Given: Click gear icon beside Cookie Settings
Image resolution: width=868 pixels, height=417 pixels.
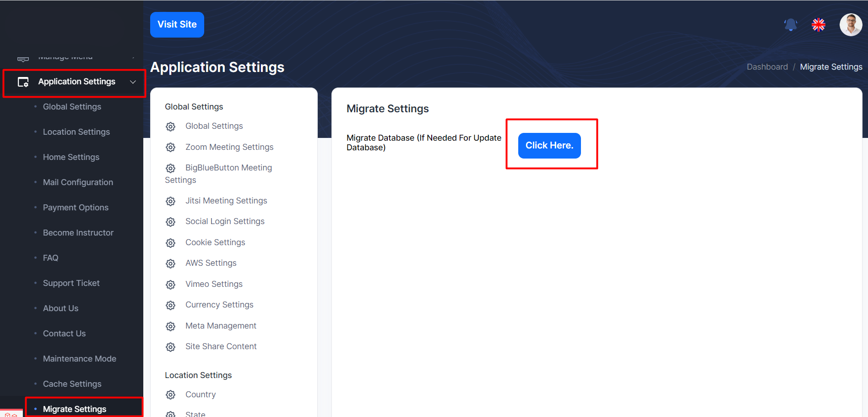Looking at the screenshot, I should pos(171,243).
